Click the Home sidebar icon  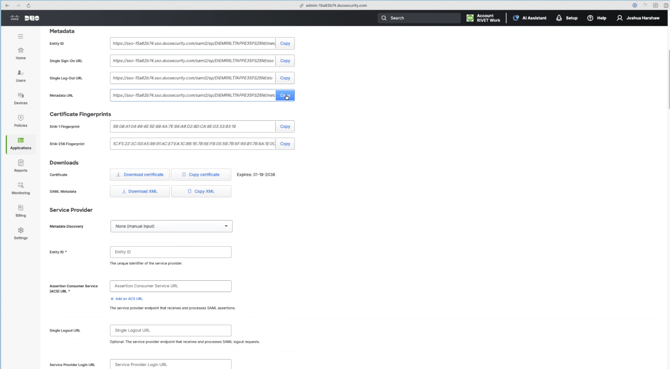tap(21, 53)
